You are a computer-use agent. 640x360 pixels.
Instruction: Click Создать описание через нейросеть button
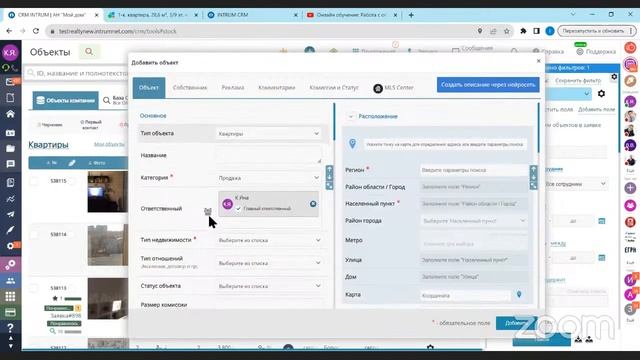click(488, 85)
